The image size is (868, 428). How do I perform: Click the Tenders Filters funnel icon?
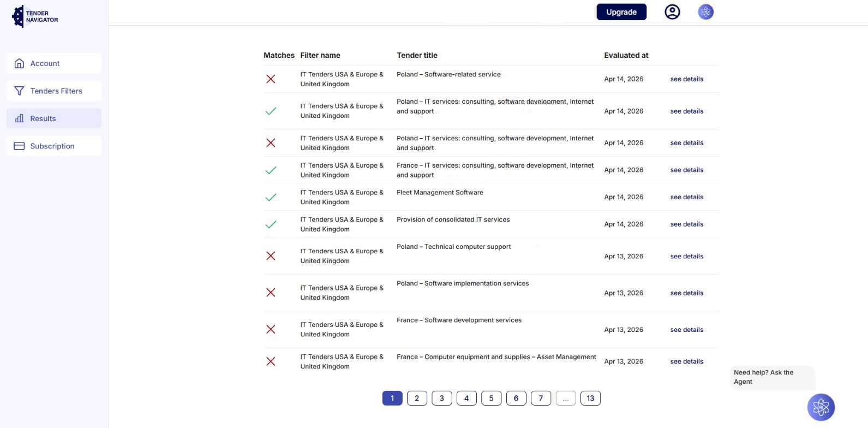pyautogui.click(x=19, y=91)
